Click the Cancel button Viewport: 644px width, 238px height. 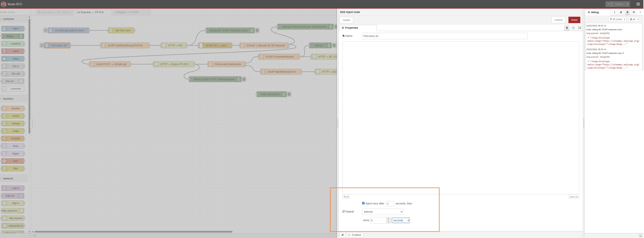point(558,20)
